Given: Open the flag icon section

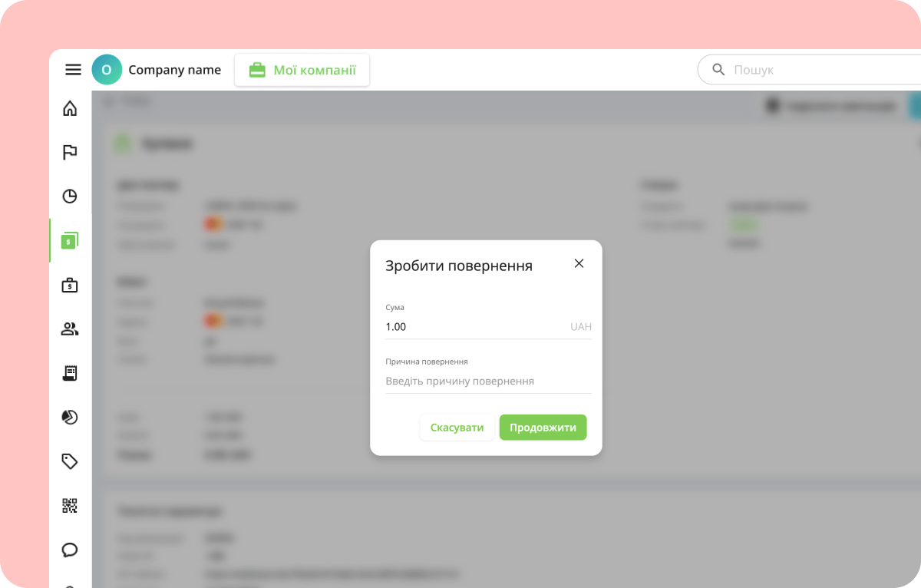Looking at the screenshot, I should (x=70, y=152).
